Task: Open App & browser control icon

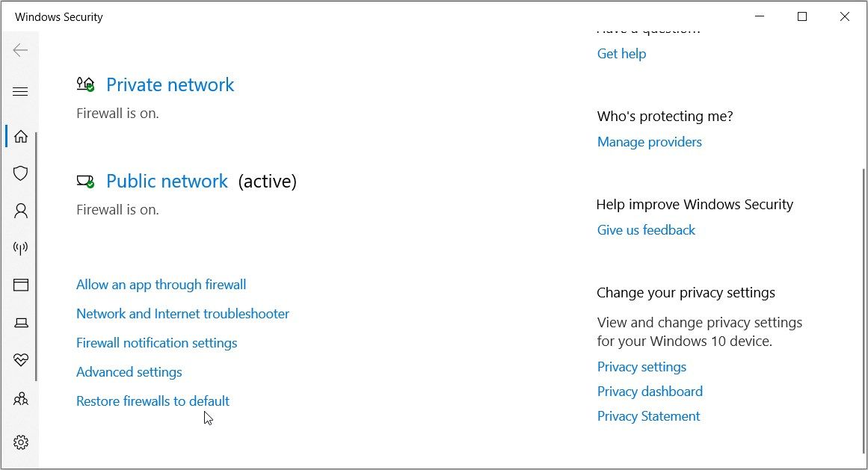Action: [21, 285]
